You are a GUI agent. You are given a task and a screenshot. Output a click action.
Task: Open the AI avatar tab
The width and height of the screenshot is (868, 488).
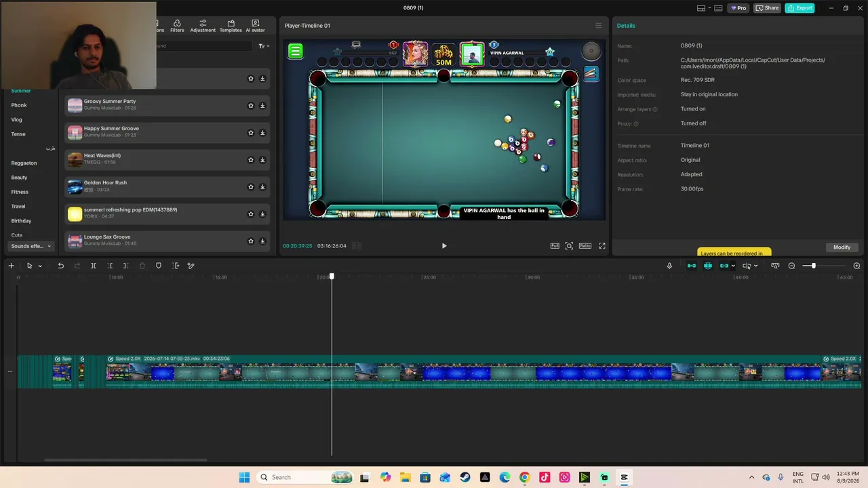(255, 26)
